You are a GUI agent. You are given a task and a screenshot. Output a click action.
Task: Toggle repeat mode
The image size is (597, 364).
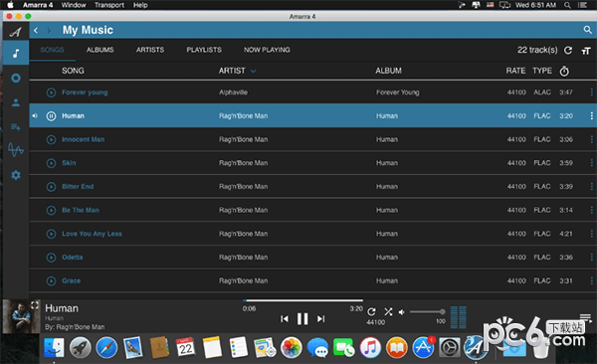[x=371, y=312]
